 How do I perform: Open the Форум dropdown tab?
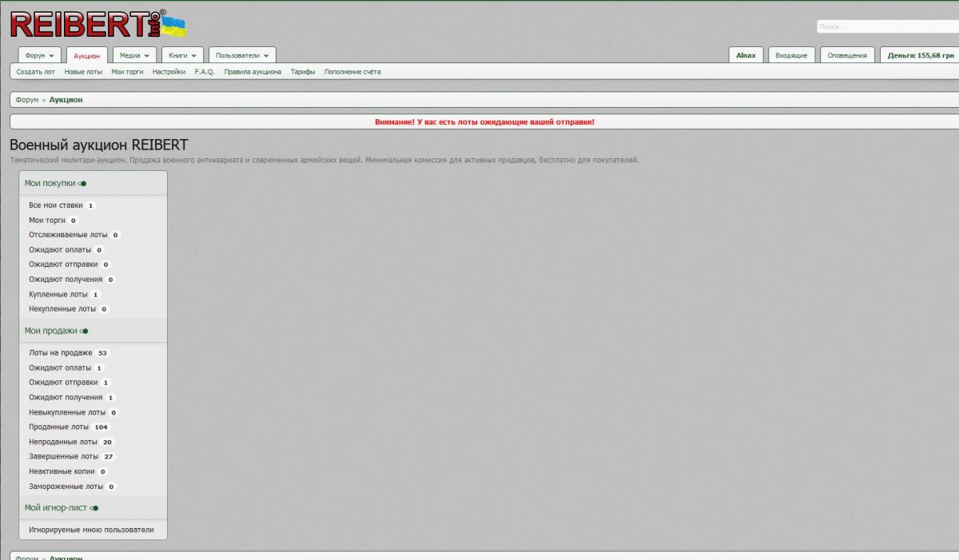(39, 56)
